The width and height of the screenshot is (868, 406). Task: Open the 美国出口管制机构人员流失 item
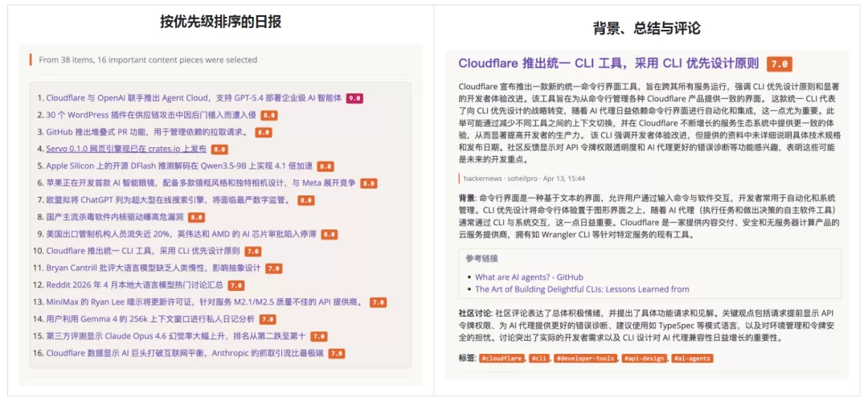pos(181,234)
